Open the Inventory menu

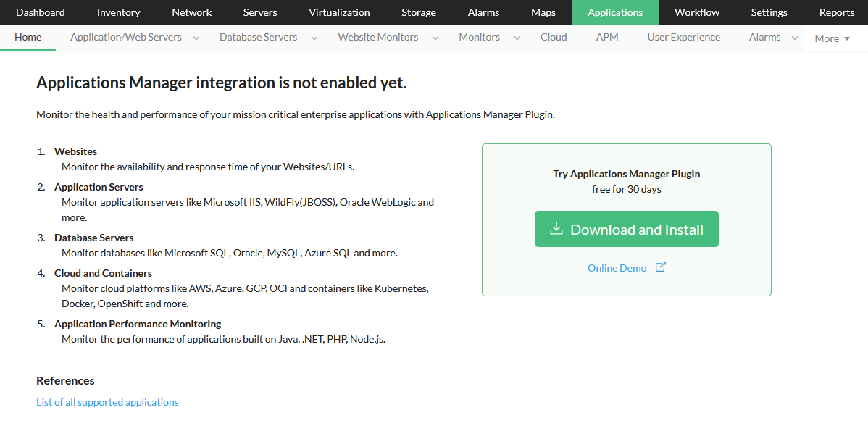[118, 12]
